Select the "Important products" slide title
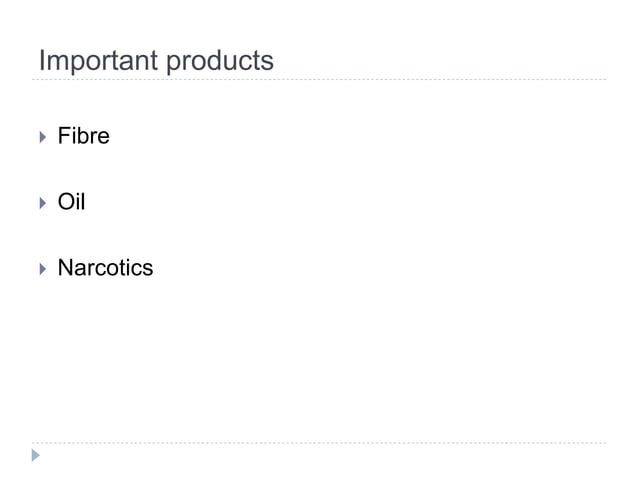638x478 pixels. tap(155, 61)
